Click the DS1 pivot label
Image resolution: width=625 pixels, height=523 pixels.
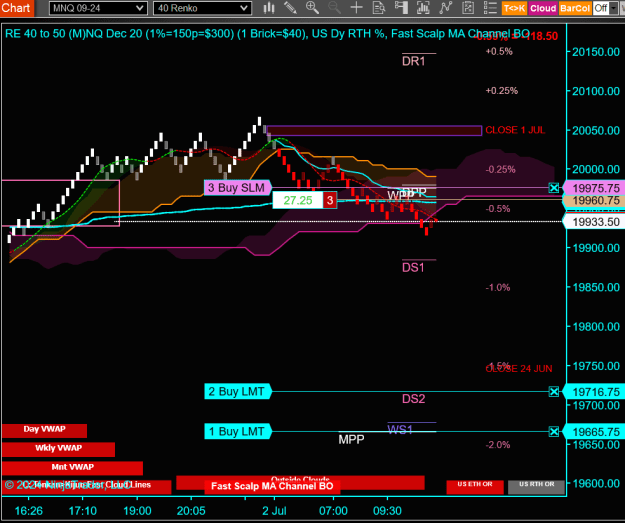click(x=413, y=267)
